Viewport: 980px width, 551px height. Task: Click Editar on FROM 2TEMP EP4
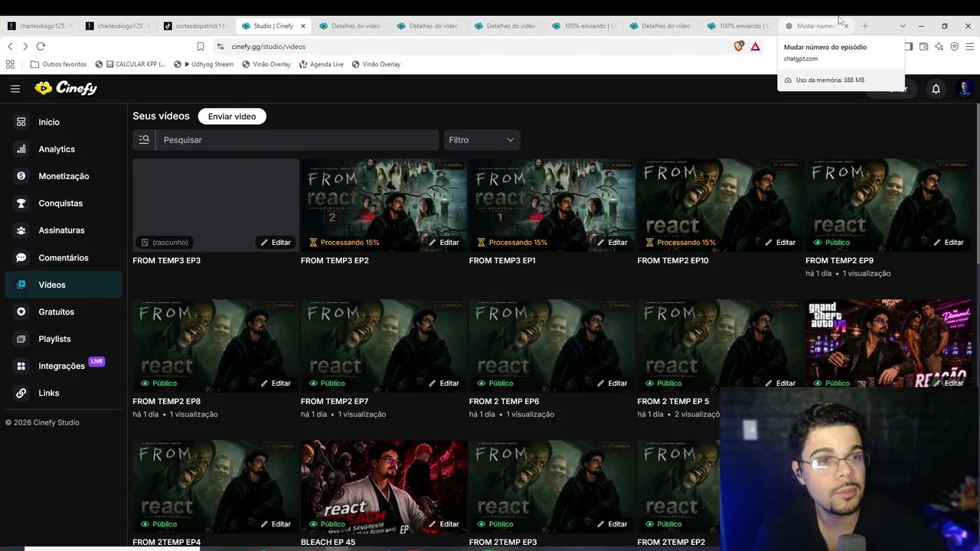[276, 524]
